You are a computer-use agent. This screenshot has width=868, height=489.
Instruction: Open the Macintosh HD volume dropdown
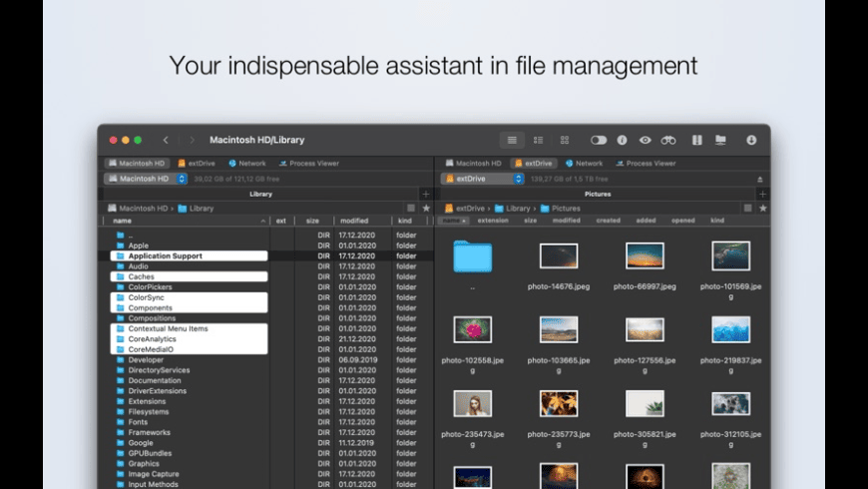(146, 179)
